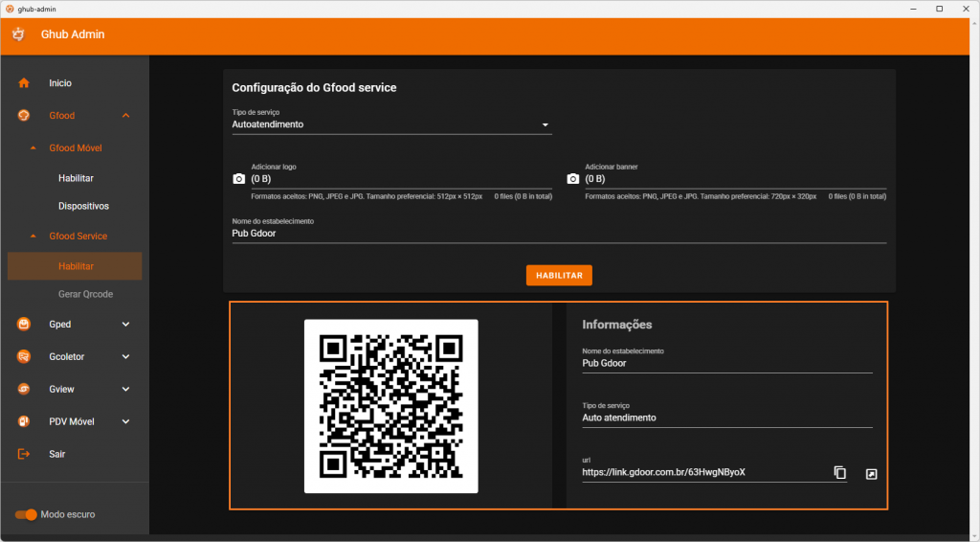
Task: Click the QR code image
Action: (391, 406)
